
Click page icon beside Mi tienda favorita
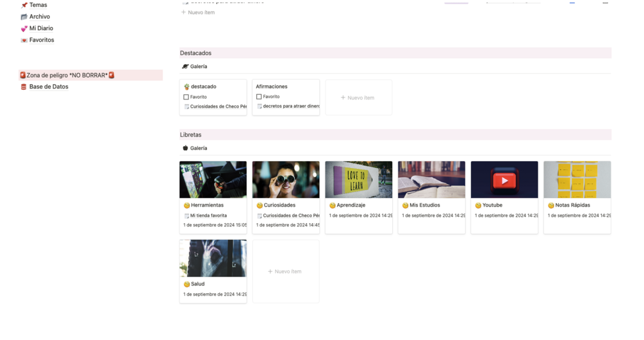click(186, 216)
